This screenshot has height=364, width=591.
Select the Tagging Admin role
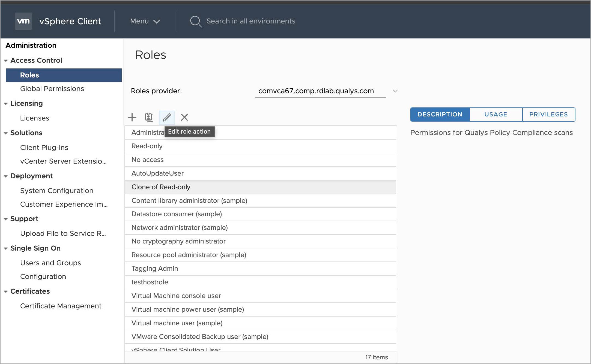click(x=155, y=269)
